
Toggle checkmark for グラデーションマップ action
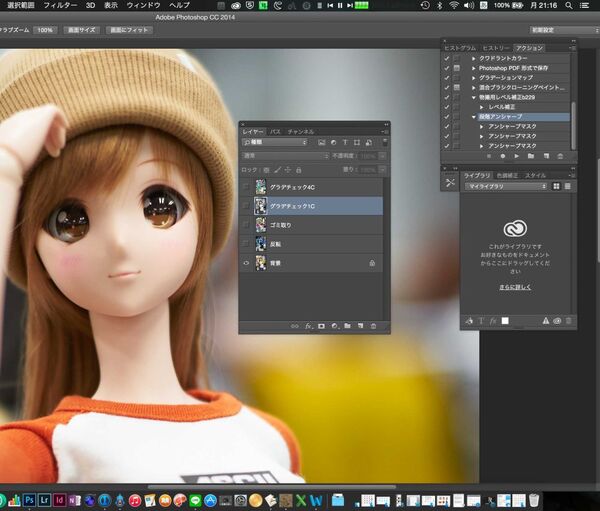pyautogui.click(x=447, y=78)
